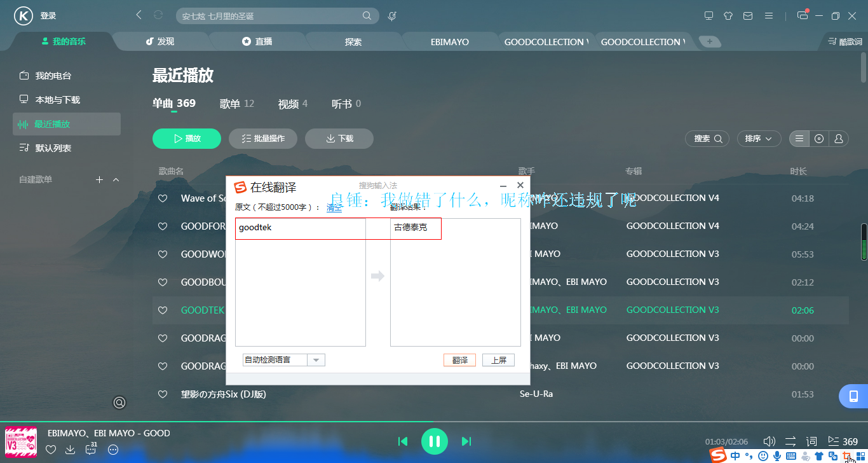
Task: Open comments for the playing song
Action: pyautogui.click(x=92, y=448)
